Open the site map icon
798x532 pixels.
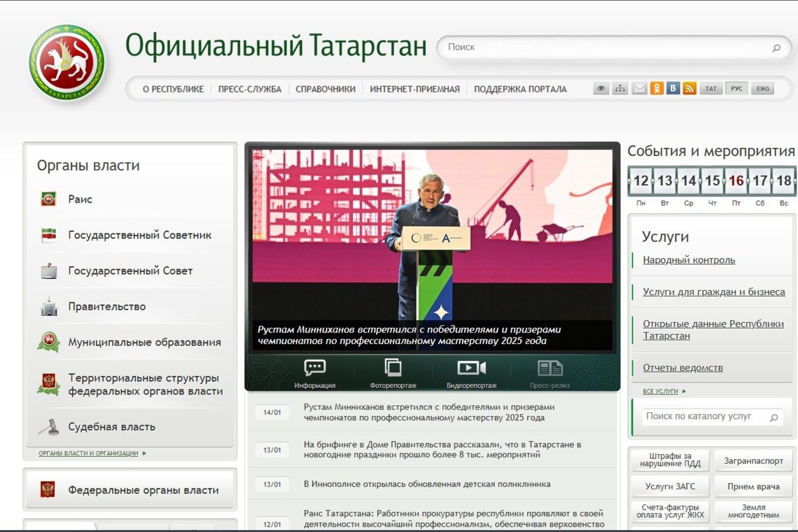(620, 88)
